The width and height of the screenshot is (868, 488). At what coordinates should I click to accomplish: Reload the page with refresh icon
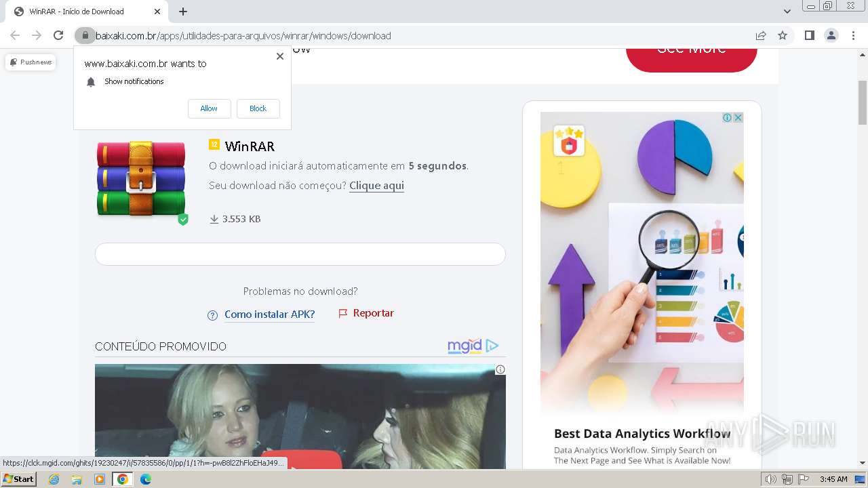(x=58, y=35)
